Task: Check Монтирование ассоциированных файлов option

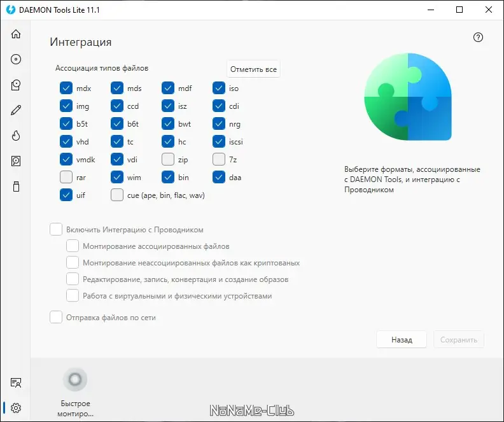Action: tap(73, 246)
